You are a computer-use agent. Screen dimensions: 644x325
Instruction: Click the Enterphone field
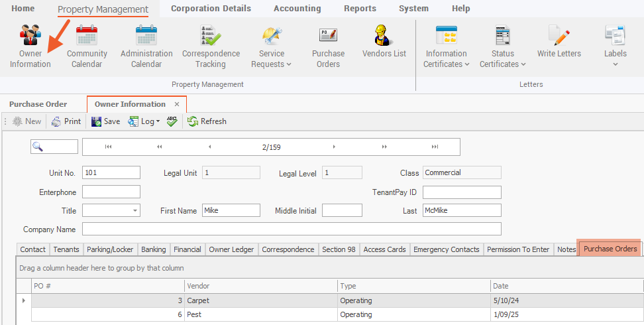(111, 192)
